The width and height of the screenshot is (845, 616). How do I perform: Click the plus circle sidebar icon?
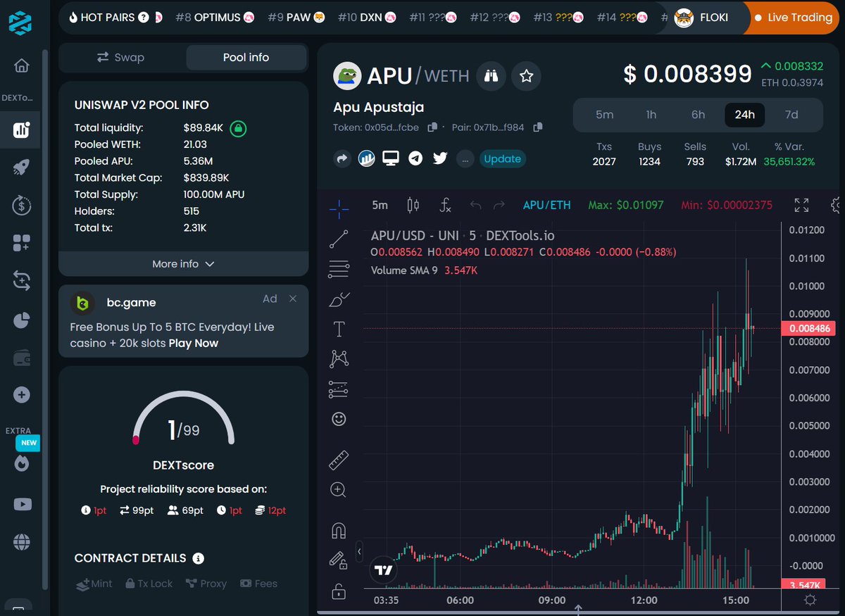(x=21, y=395)
